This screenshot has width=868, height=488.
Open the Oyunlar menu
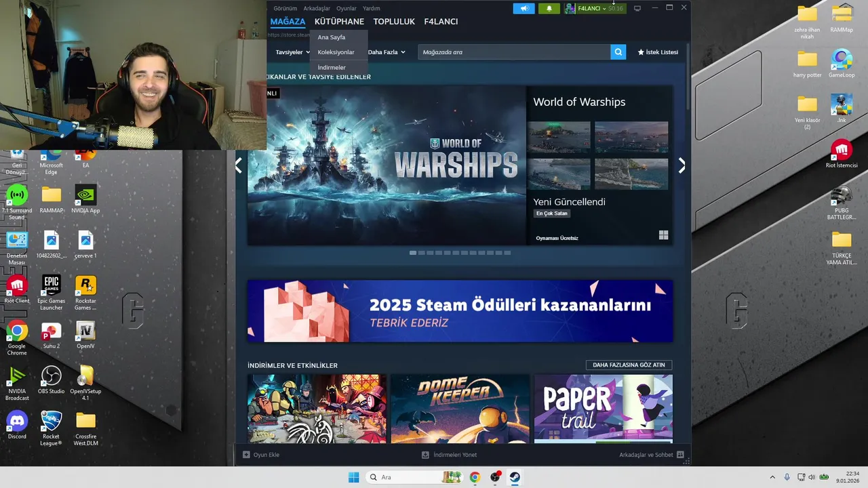(347, 8)
